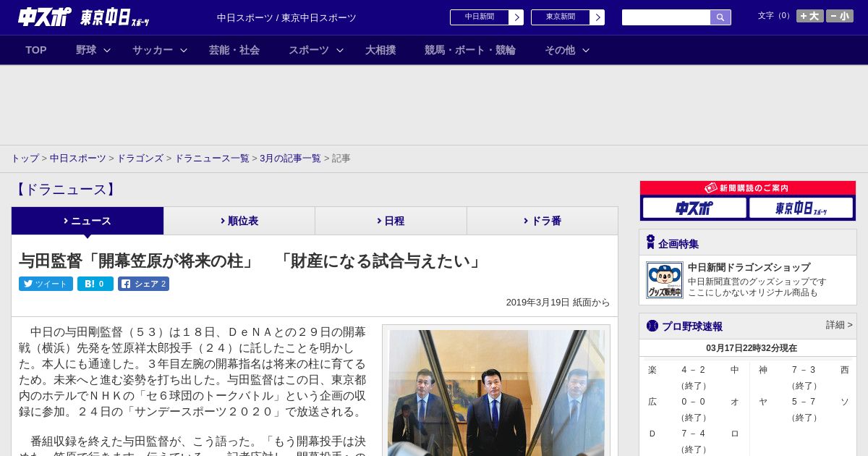Switch to the 日程 tab
Screen dimensions: 868x456
coord(391,221)
